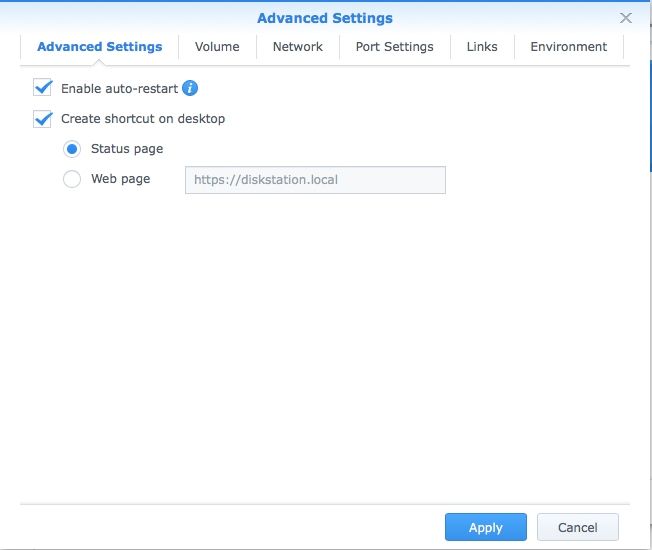652x550 pixels.
Task: Focus the https://diskstation.local URL field
Action: point(315,180)
